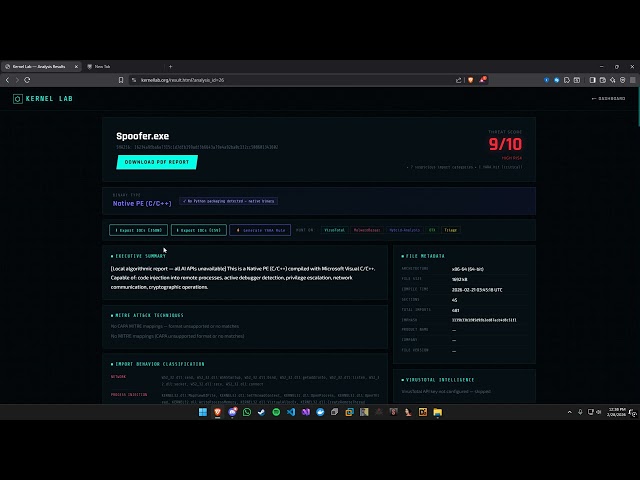This screenshot has height=480, width=640.
Task: Open a new tab with the plus button
Action: click(x=171, y=67)
